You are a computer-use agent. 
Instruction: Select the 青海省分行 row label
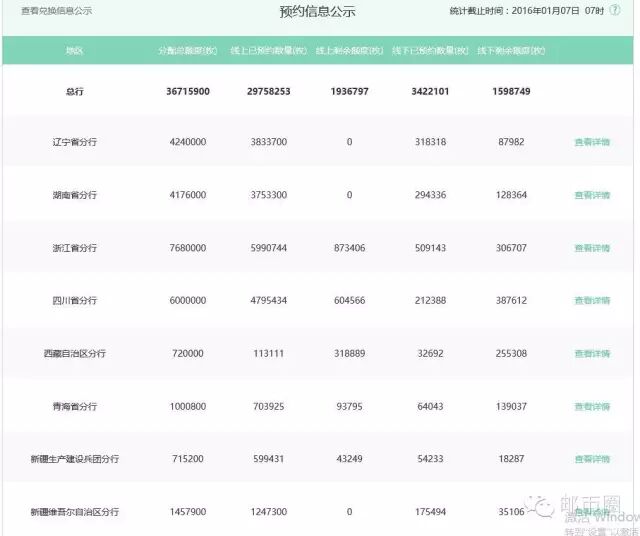74,407
